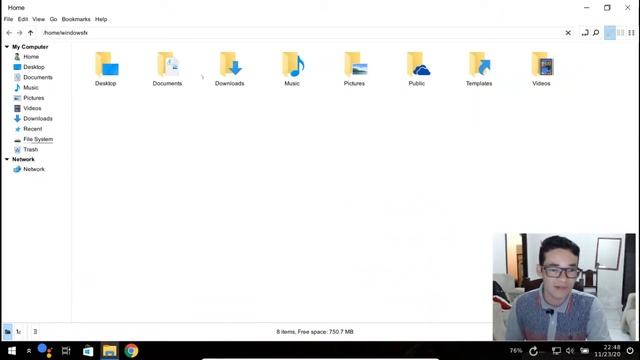The image size is (640, 360).
Task: Switch to list view in toolbar
Action: 620,33
